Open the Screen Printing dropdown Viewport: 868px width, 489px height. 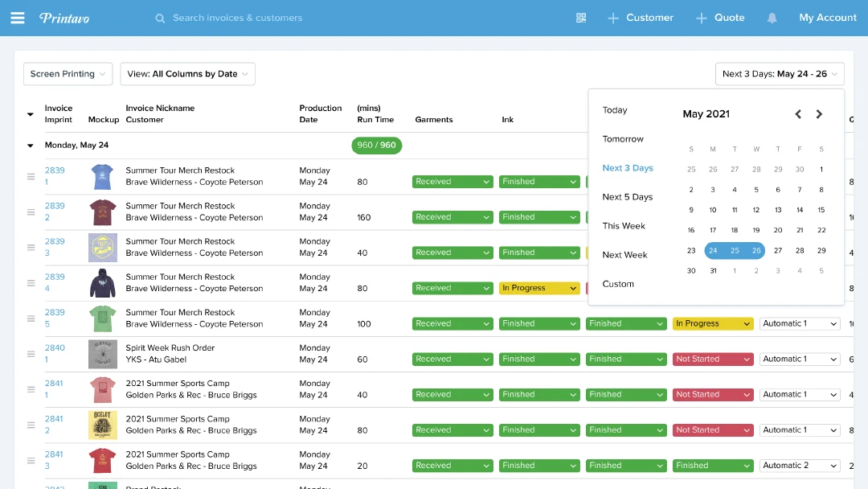[68, 74]
